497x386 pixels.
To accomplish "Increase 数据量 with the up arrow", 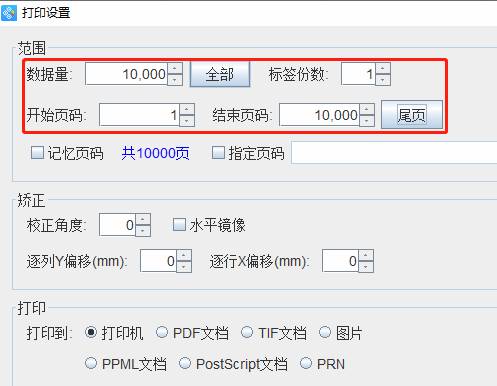I will tap(175, 68).
